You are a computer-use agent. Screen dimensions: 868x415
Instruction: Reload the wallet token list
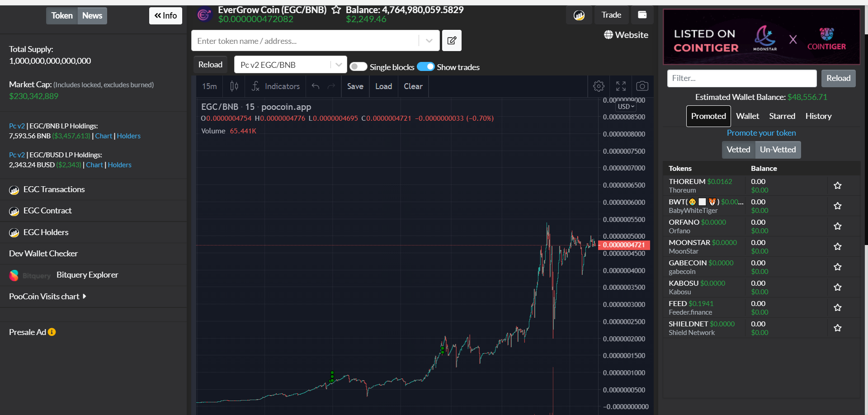point(838,78)
